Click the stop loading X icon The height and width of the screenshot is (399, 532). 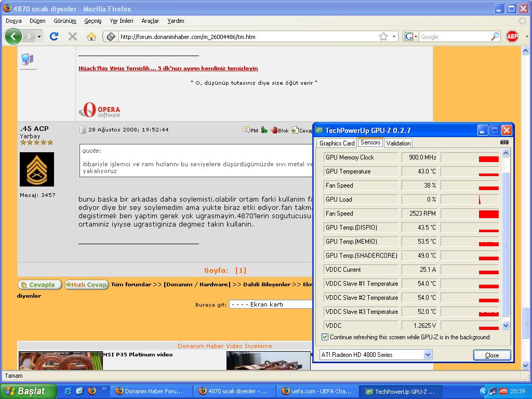[73, 36]
